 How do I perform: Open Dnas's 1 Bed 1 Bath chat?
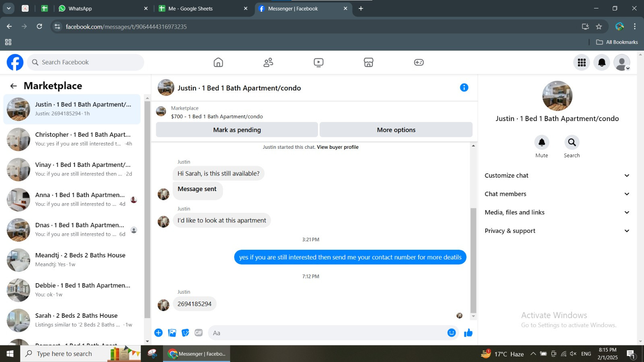click(72, 230)
